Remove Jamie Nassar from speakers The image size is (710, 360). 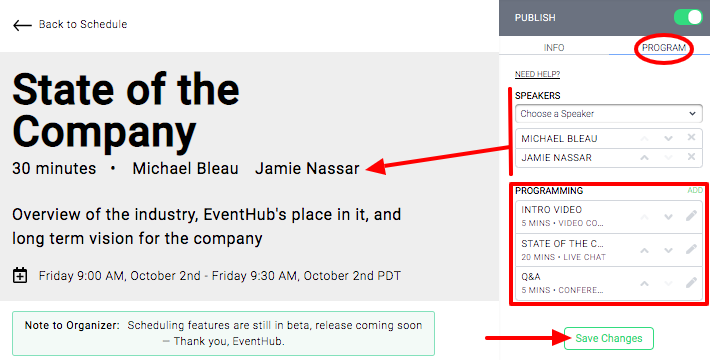tap(691, 157)
